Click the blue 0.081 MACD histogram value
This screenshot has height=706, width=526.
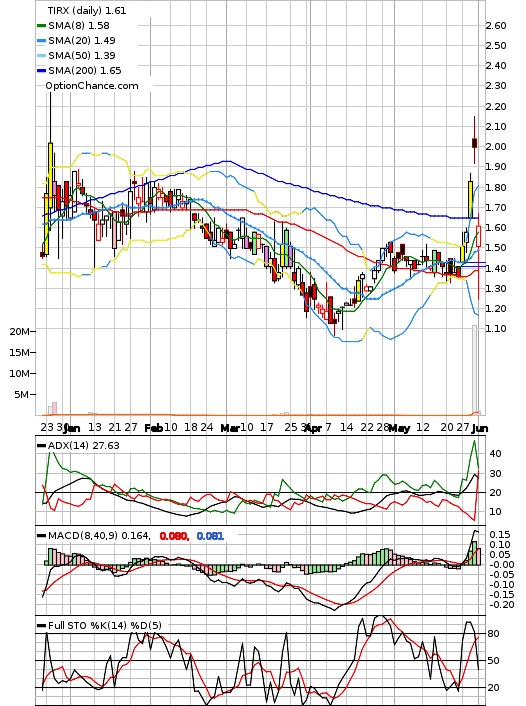(x=210, y=536)
